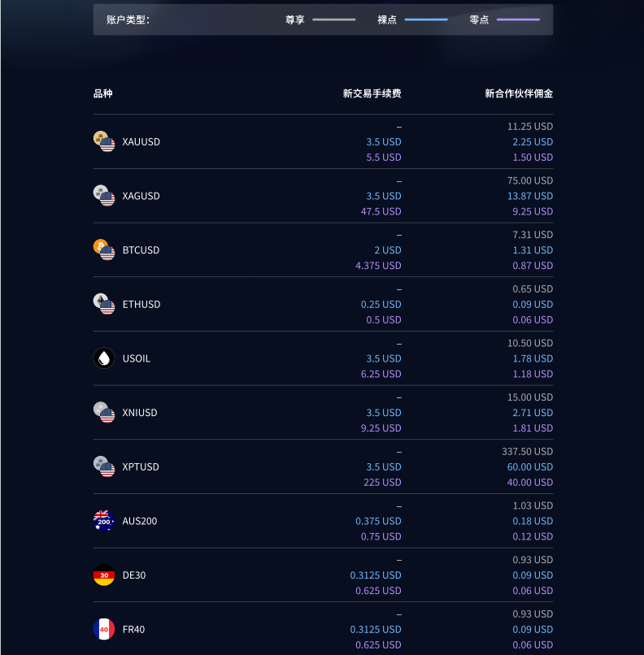Click the XNIUSD nickel icon
Screen dimensions: 644x655
[104, 413]
